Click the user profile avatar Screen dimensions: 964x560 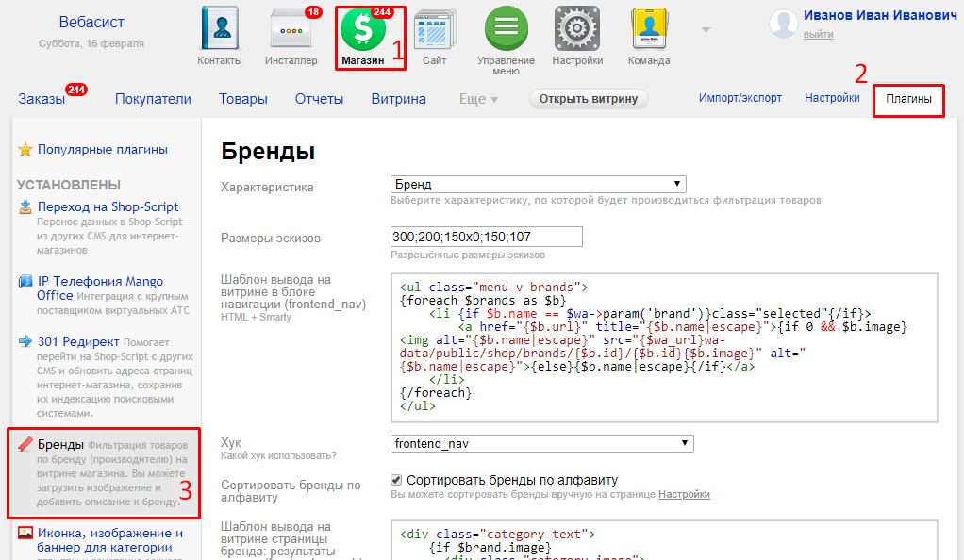coord(784,24)
